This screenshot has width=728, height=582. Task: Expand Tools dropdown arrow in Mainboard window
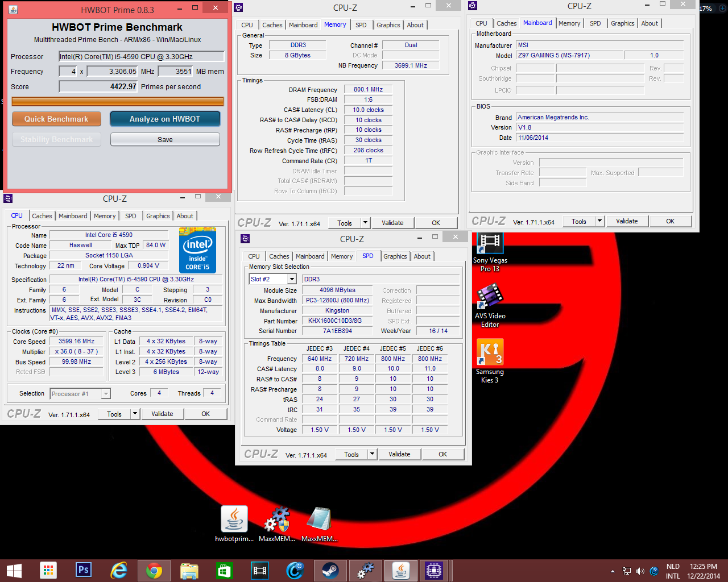[600, 221]
